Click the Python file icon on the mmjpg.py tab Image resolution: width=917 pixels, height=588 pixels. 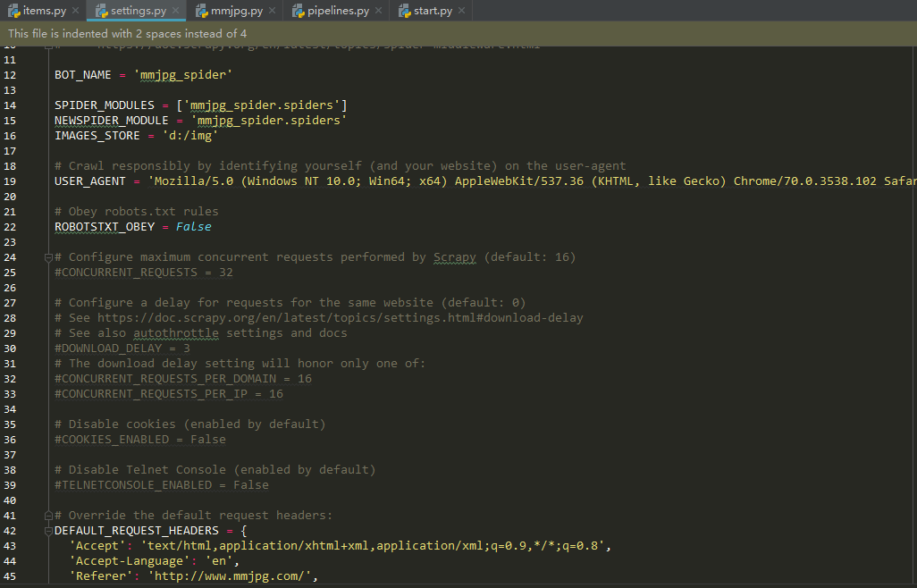coord(201,11)
